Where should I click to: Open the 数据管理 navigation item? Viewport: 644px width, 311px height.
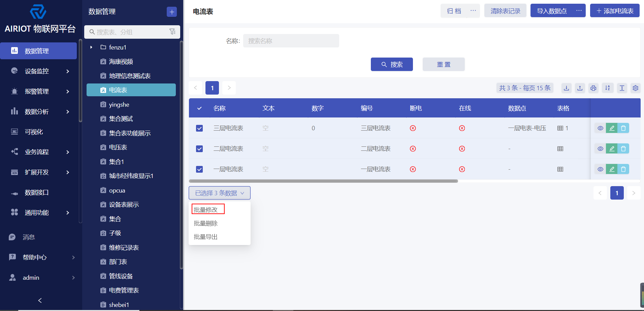click(x=38, y=51)
